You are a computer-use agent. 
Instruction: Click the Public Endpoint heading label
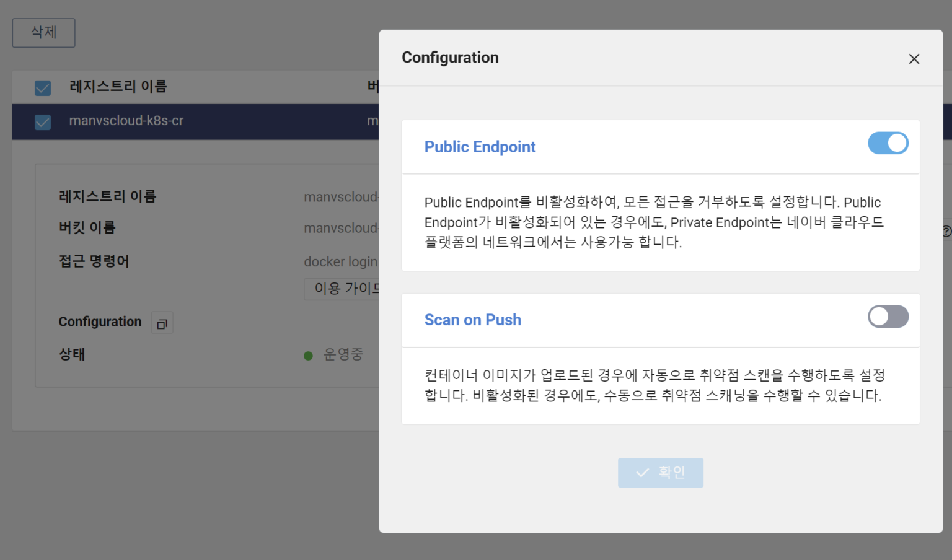coord(480,147)
